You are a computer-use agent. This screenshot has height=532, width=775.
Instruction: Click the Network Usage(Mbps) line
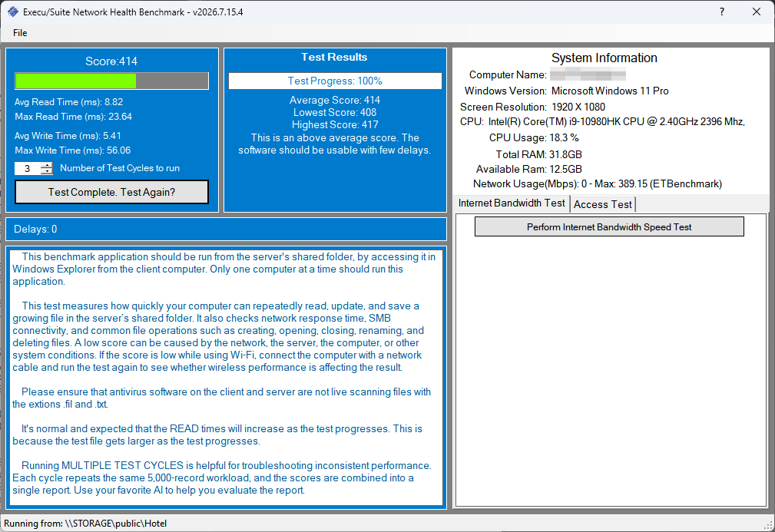597,184
